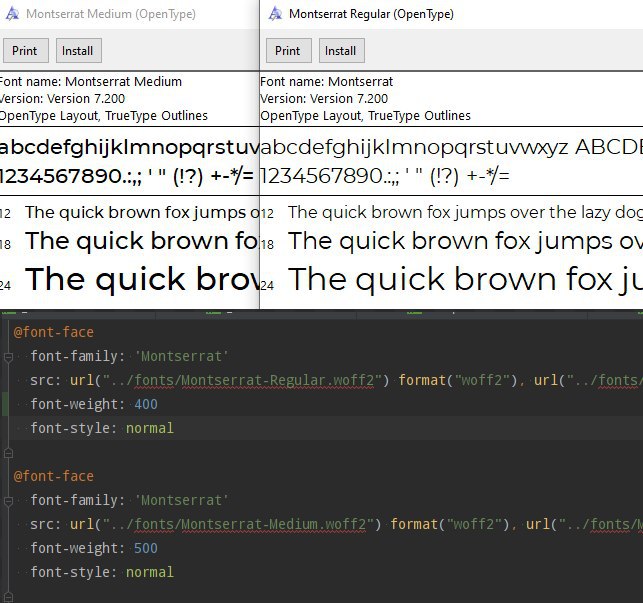Click 'Font name: Montserrat Medium' text

(x=90, y=82)
